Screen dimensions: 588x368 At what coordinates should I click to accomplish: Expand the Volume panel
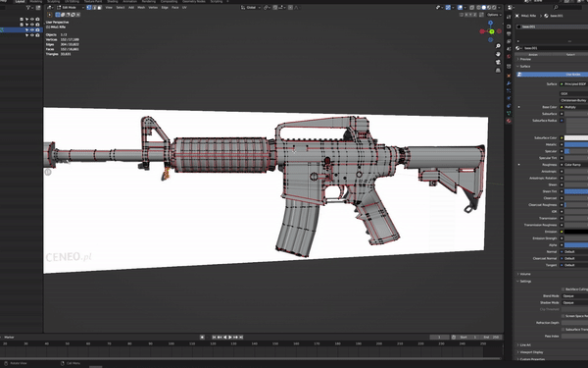pyautogui.click(x=524, y=274)
